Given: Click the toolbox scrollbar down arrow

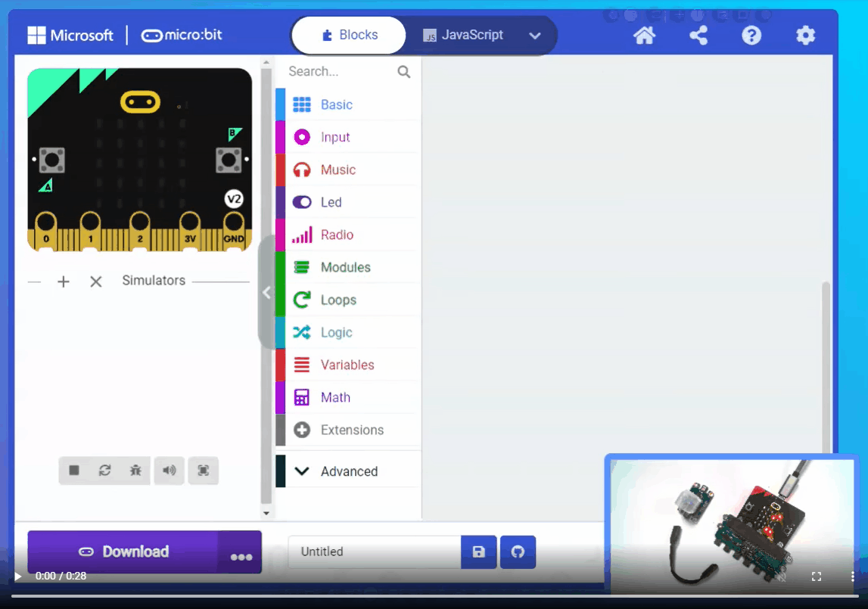Looking at the screenshot, I should [266, 513].
